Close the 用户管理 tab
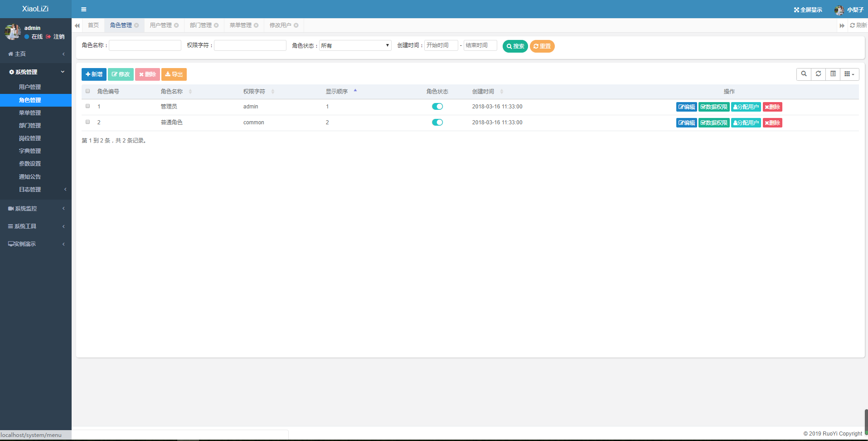Screen dimensions: 868x441 pos(176,25)
